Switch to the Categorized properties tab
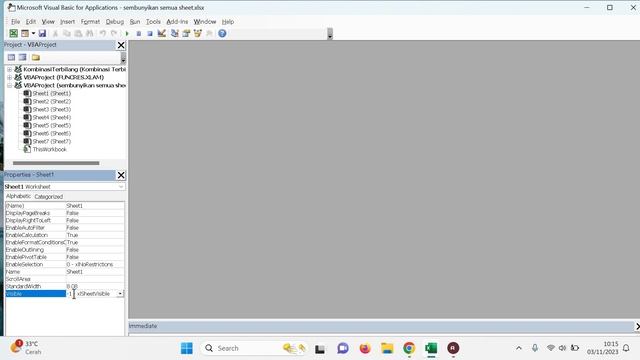Screen dimensions: 640x360 click(x=49, y=197)
